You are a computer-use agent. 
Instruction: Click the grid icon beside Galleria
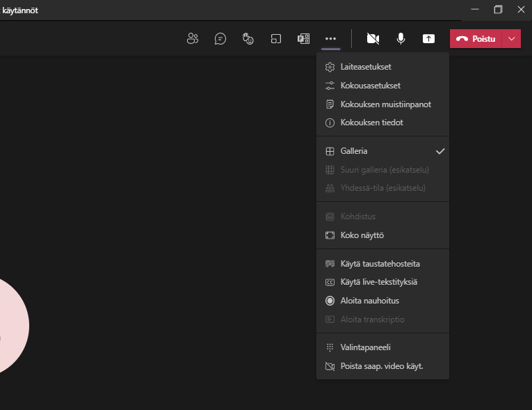click(x=330, y=151)
